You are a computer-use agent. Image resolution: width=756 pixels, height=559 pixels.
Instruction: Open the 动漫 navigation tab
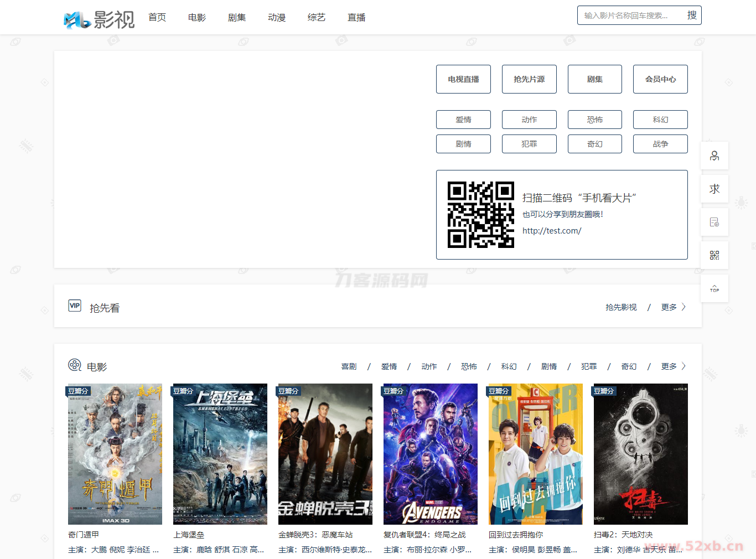pyautogui.click(x=276, y=17)
